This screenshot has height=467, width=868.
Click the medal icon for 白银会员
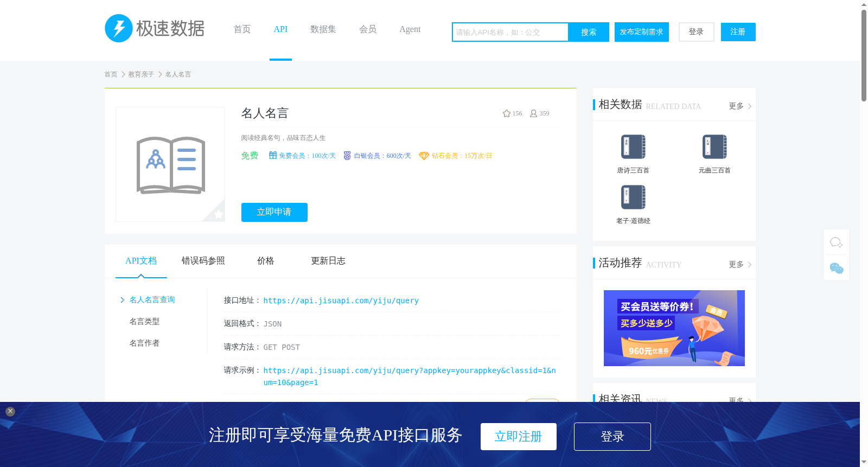(x=347, y=156)
